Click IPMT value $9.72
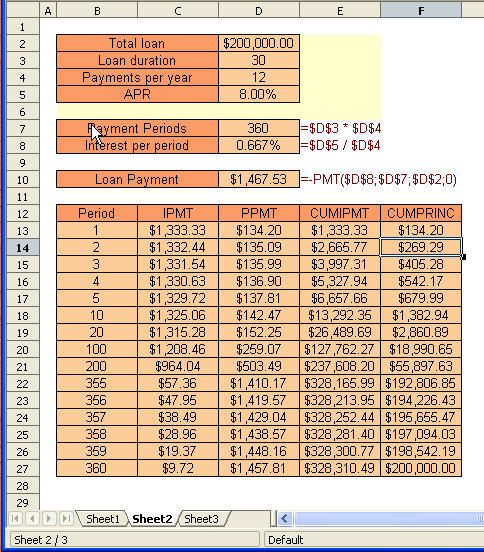 [178, 468]
